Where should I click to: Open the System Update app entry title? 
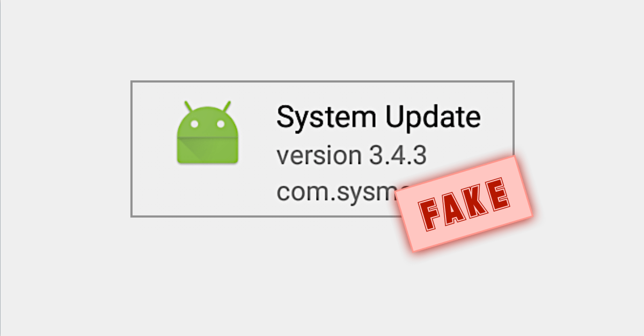(x=378, y=117)
